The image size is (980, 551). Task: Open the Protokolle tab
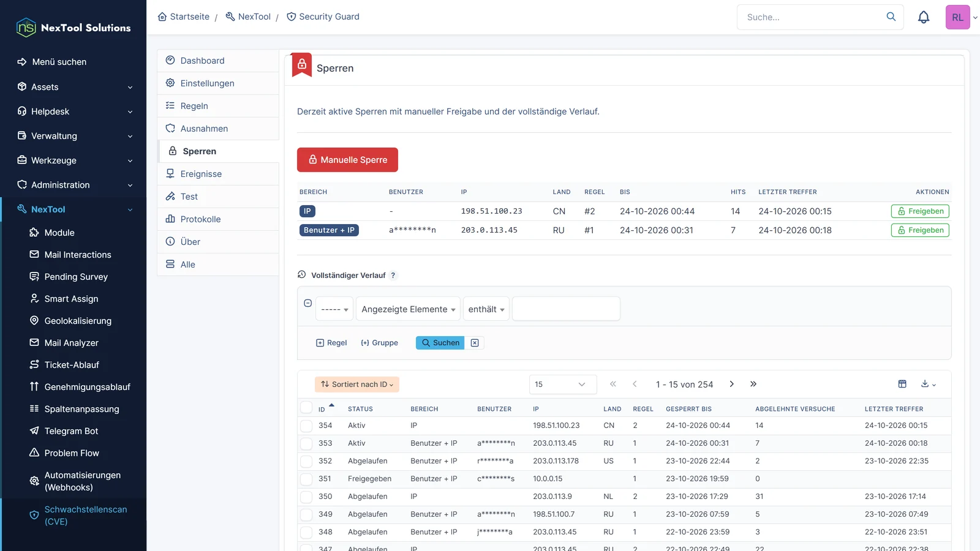point(218,219)
